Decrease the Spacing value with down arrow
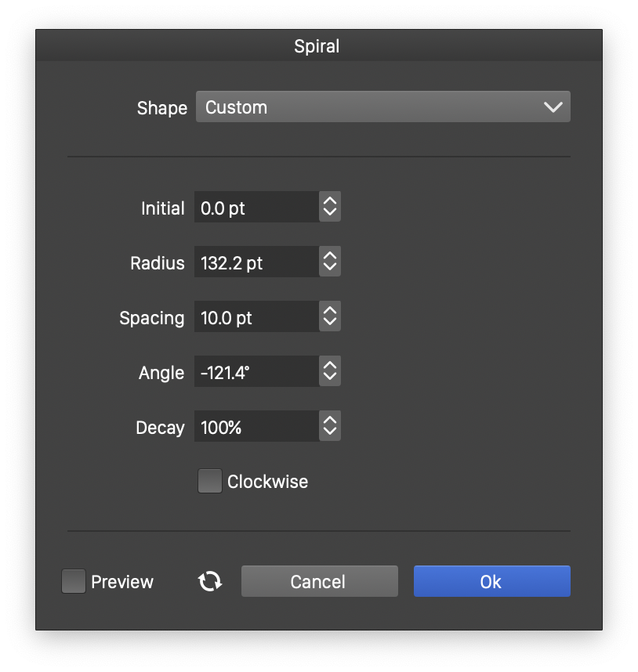 click(330, 323)
